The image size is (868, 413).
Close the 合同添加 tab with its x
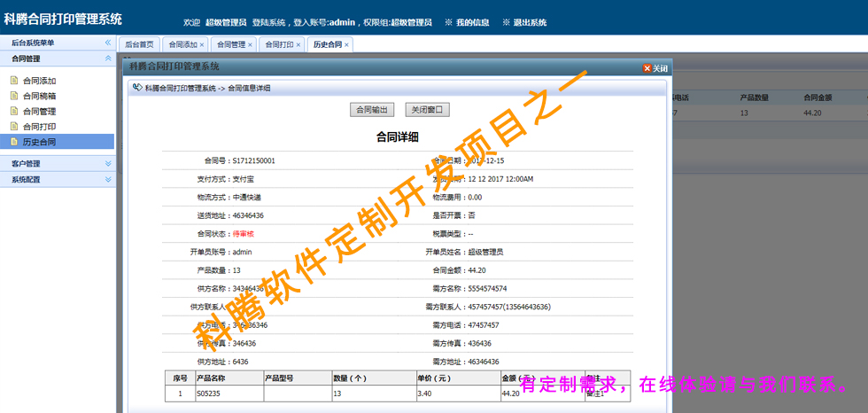coord(202,45)
